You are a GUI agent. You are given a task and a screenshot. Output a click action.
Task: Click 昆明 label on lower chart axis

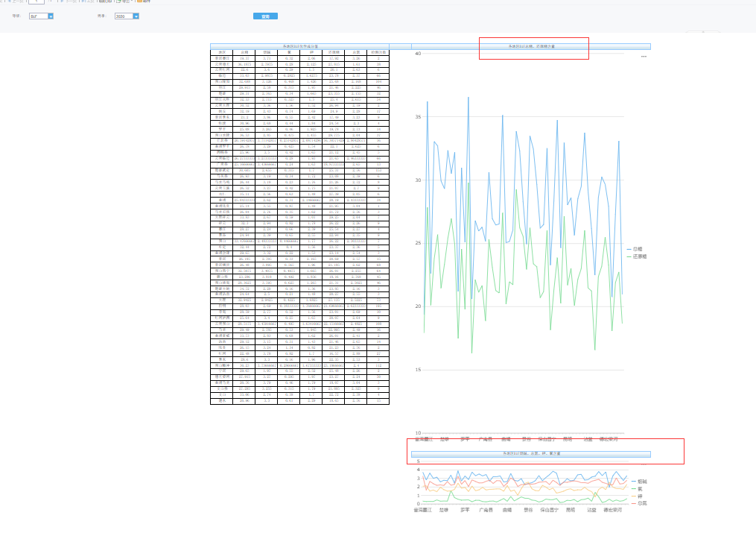[571, 510]
